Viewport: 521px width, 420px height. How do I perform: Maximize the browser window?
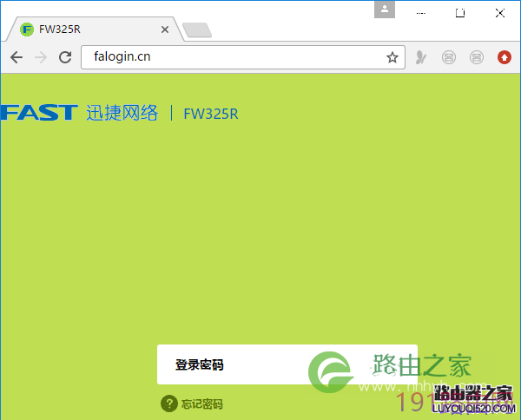(x=460, y=13)
